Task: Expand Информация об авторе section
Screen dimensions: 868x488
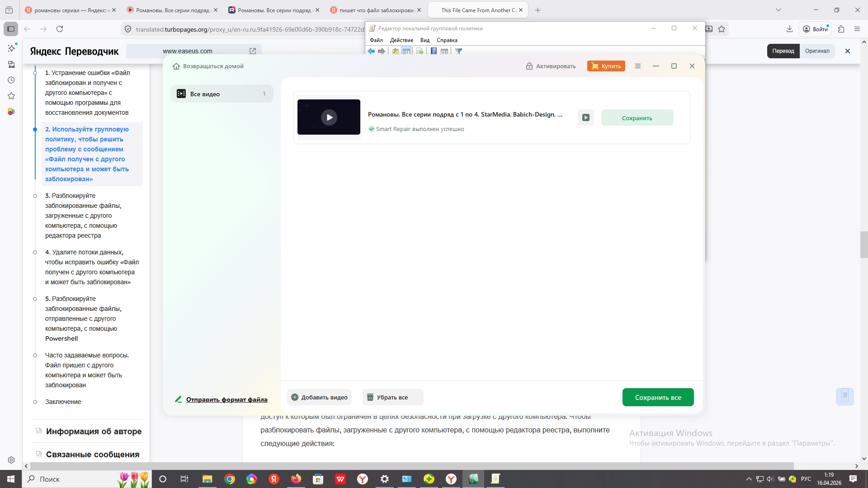Action: (x=93, y=432)
